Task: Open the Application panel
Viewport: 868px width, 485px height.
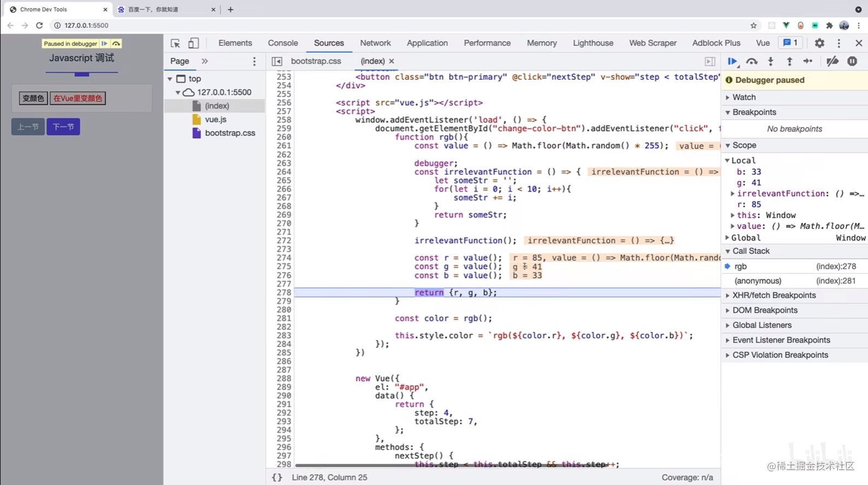Action: tap(427, 43)
